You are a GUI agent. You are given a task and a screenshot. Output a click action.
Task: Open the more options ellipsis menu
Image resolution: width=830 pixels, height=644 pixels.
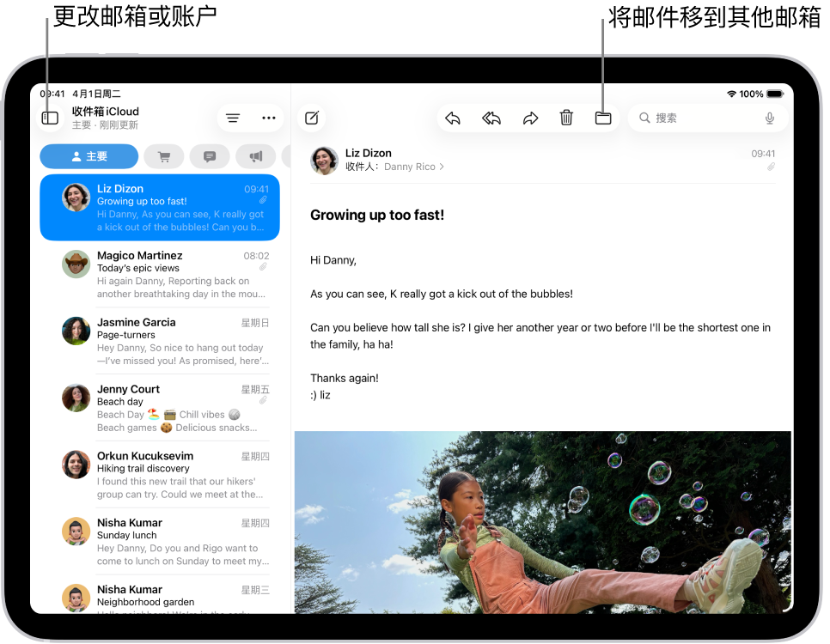coord(269,118)
